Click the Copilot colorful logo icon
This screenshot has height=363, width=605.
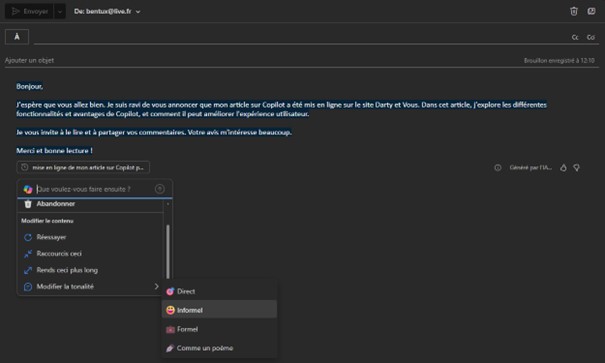tap(28, 189)
